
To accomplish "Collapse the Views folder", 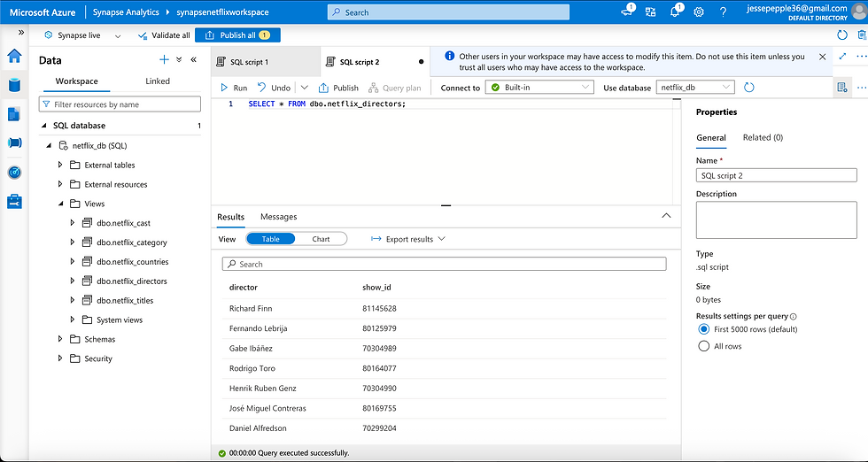I will click(x=61, y=204).
